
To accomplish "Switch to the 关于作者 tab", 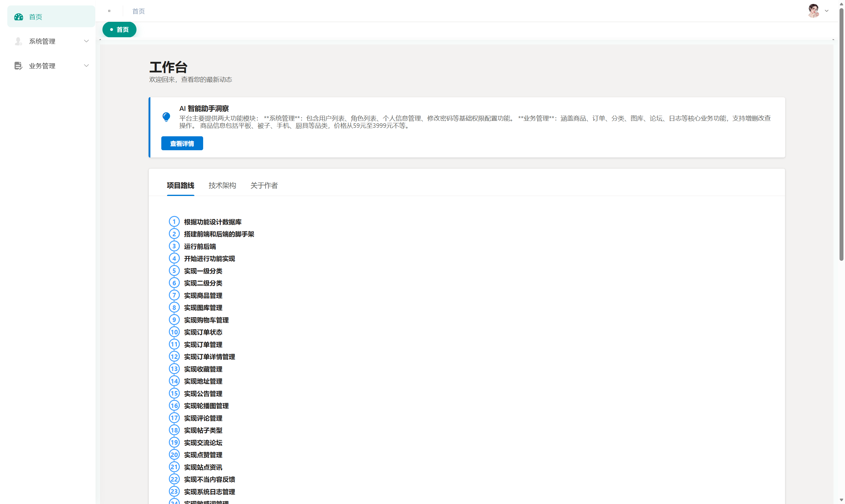I will click(x=264, y=185).
